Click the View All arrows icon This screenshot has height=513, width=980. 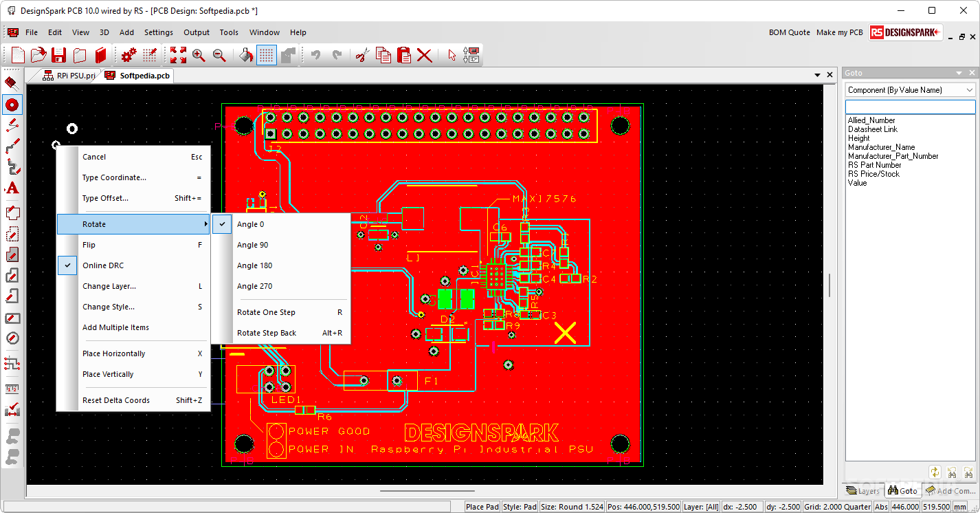[x=178, y=55]
